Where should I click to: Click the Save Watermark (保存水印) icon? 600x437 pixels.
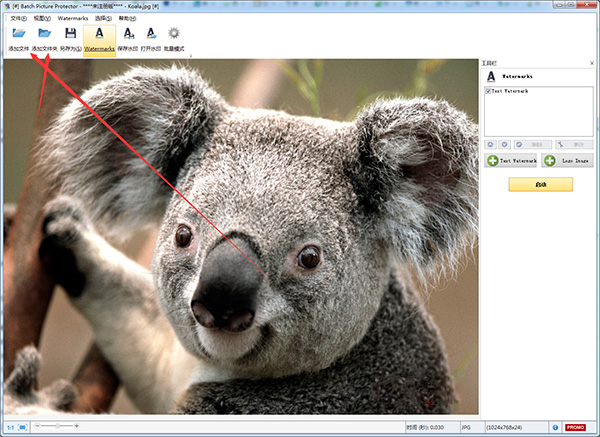point(128,35)
